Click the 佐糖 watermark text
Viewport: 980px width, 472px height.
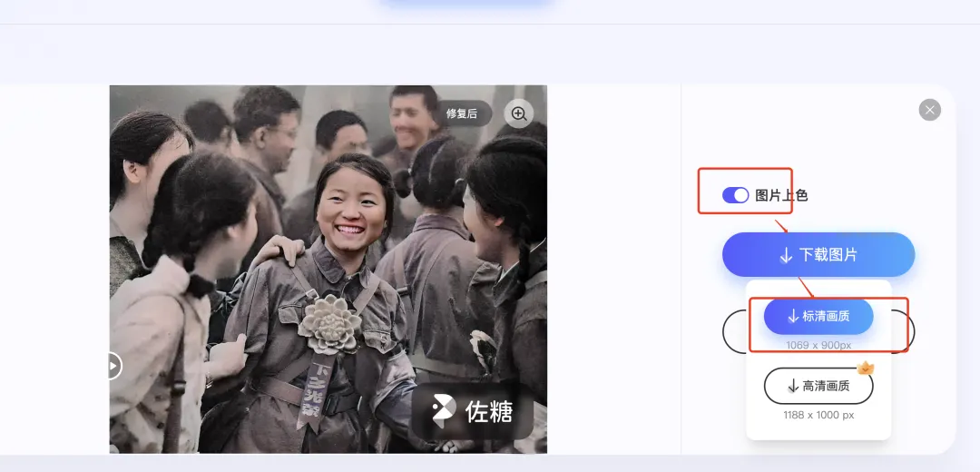pos(489,412)
